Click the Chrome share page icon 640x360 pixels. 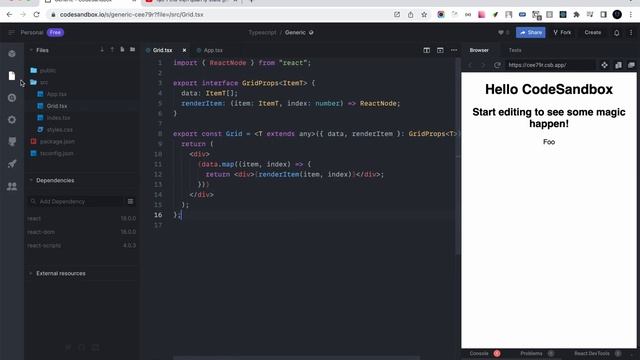[x=410, y=15]
